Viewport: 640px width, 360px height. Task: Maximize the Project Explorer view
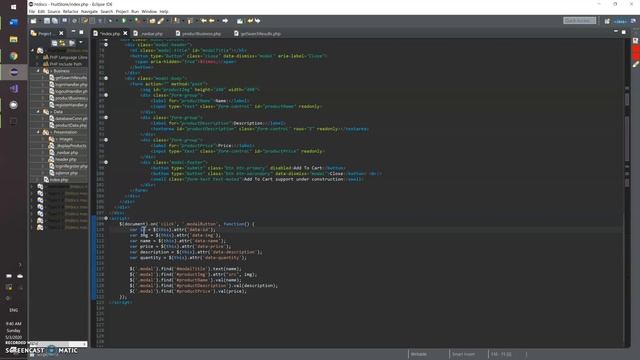point(81,32)
